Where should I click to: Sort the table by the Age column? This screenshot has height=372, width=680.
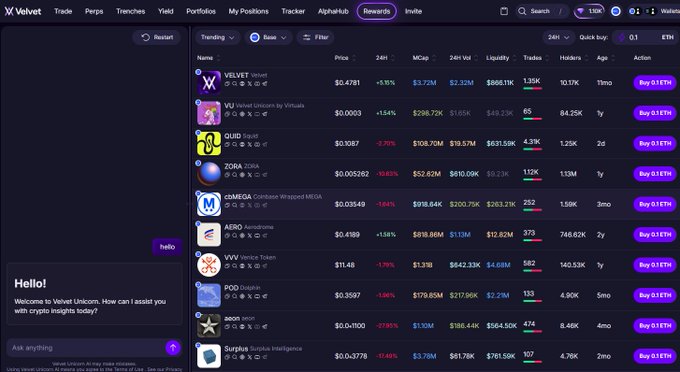[x=606, y=58]
